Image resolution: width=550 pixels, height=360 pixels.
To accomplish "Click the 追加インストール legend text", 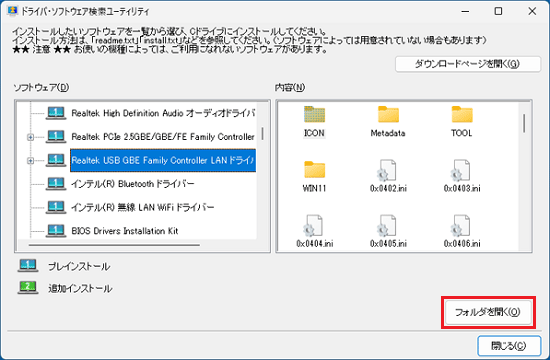I will (80, 288).
